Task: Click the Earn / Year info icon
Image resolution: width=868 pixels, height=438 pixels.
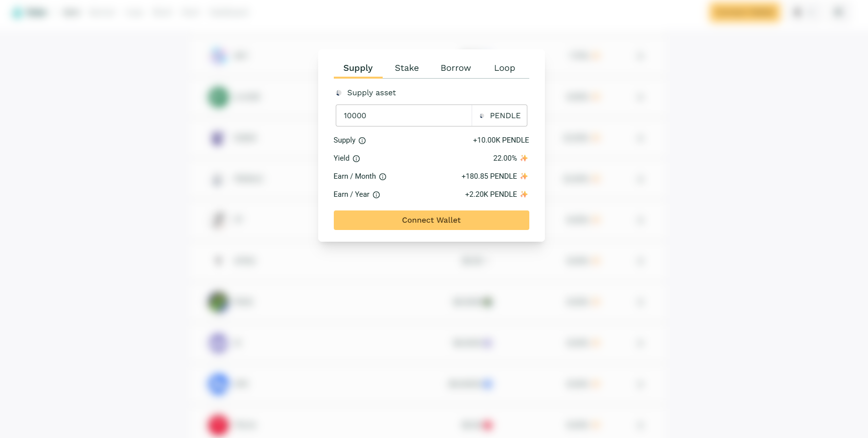Action: pos(376,195)
